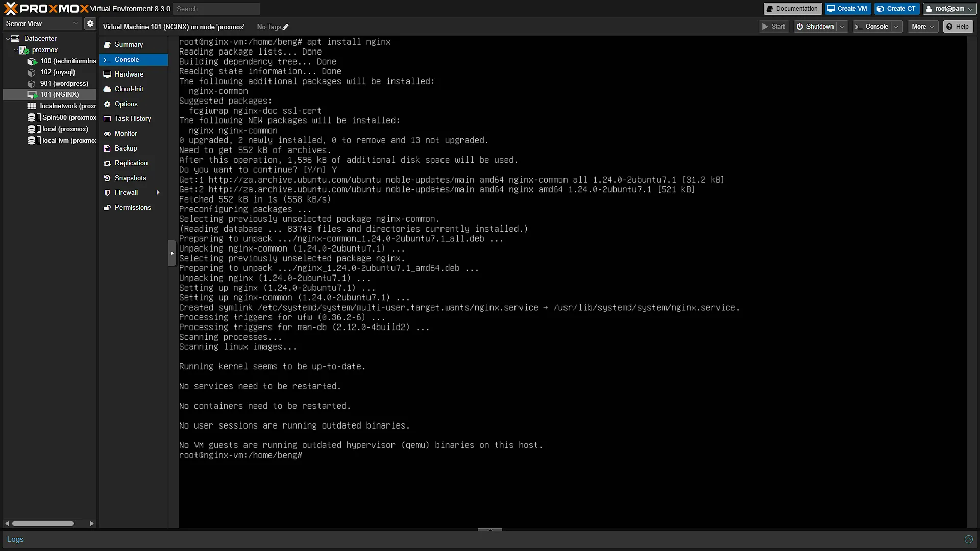This screenshot has width=980, height=551.
Task: Click the container icon for 100 technitiumdns
Action: (x=32, y=61)
